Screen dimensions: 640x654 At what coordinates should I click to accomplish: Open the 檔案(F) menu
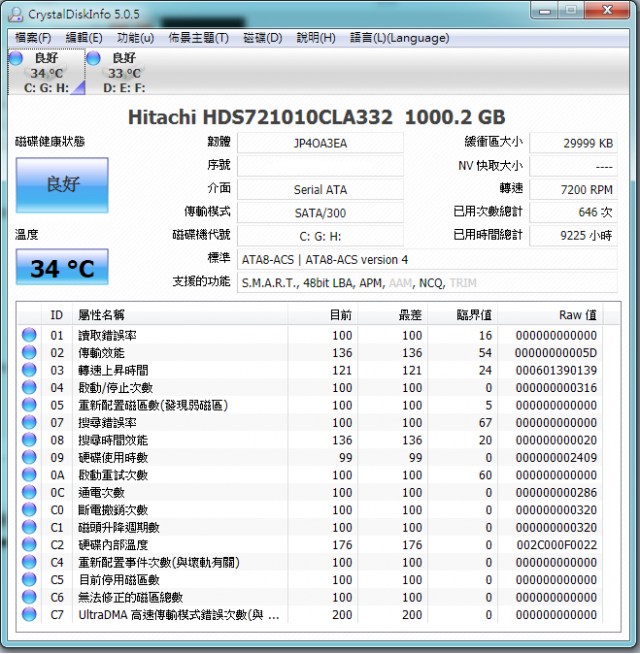coord(33,38)
